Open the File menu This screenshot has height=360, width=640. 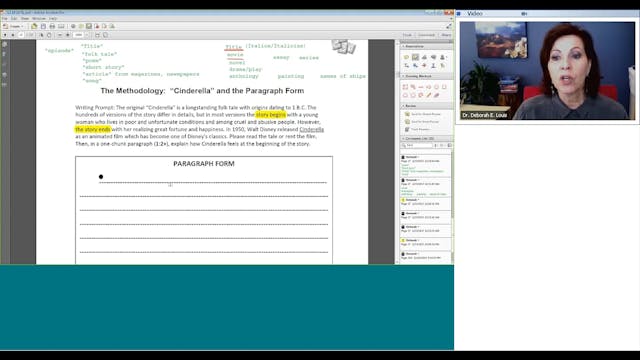4,19
